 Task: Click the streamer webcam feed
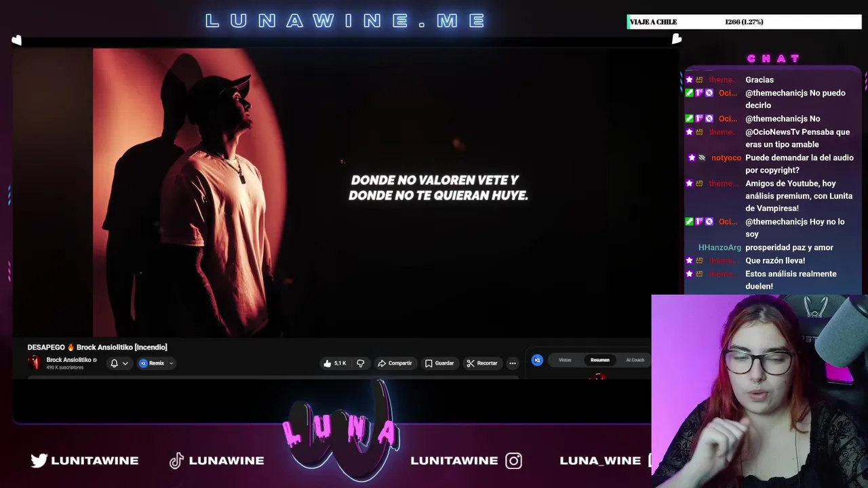click(x=759, y=391)
